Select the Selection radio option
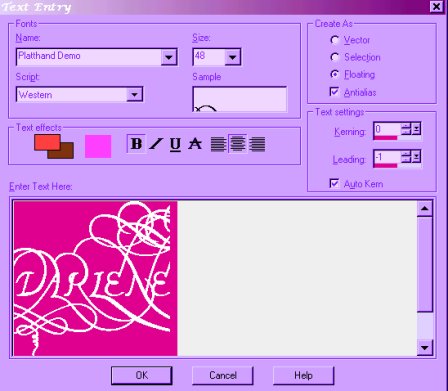Image resolution: width=448 pixels, height=391 pixels. 334,57
